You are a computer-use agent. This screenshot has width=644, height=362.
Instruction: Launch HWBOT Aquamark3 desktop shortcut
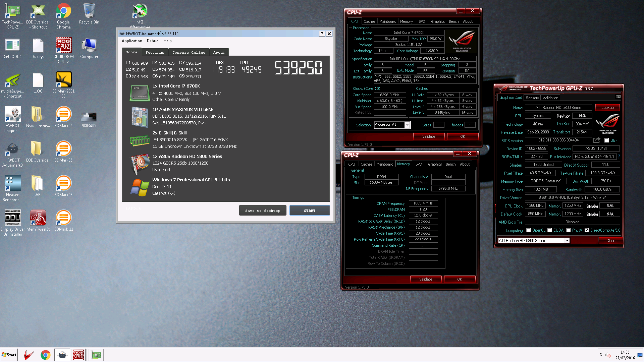pyautogui.click(x=12, y=154)
